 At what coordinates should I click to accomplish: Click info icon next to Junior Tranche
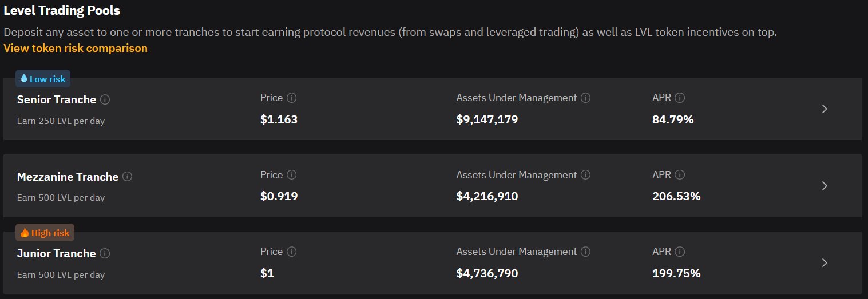pos(105,253)
